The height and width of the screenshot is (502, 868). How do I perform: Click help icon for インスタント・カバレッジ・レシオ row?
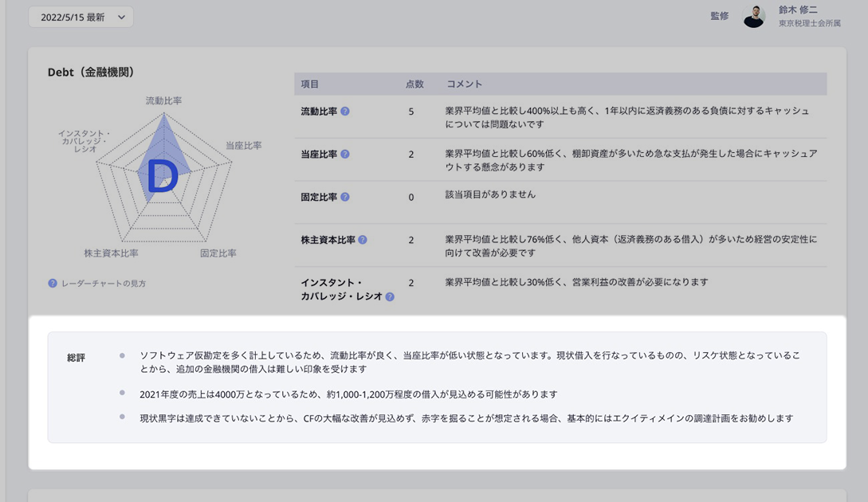pyautogui.click(x=390, y=296)
